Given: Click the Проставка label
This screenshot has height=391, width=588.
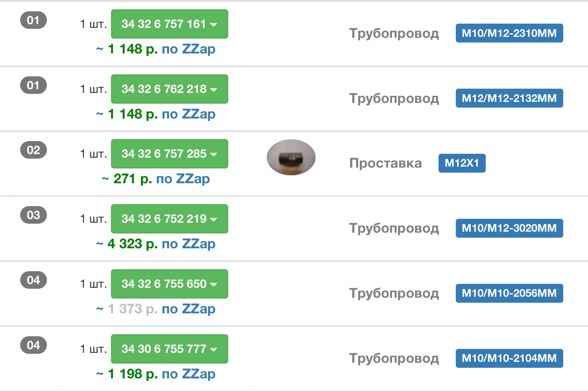Looking at the screenshot, I should coord(386,163).
